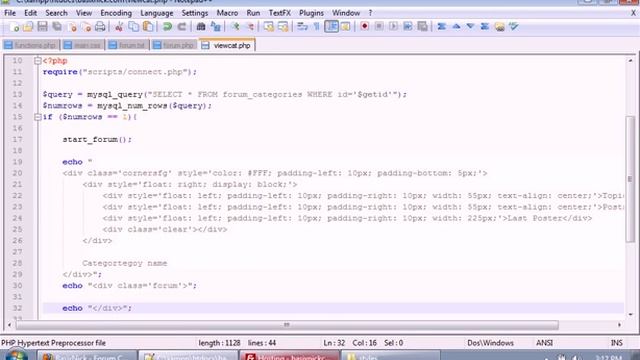Viewport: 640px width, 360px height.
Task: Synchronize vertical scrolling icon
Action: coord(269,27)
